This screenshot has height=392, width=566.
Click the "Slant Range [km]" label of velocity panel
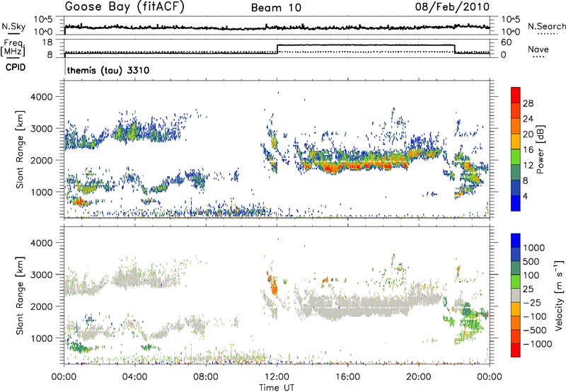(20, 295)
